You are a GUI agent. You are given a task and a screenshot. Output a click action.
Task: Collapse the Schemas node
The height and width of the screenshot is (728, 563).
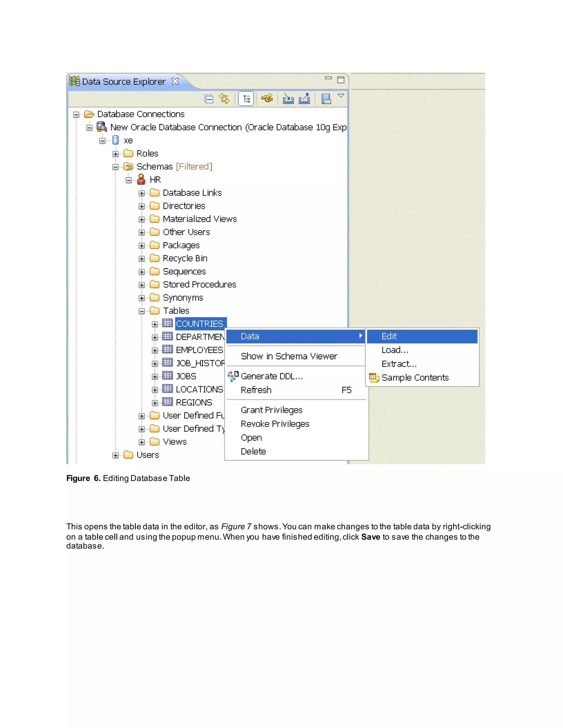[x=115, y=167]
